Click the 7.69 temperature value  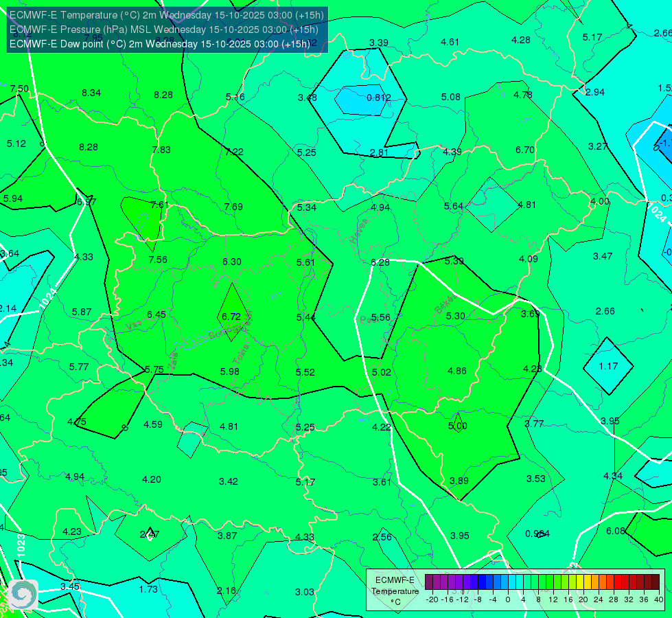(233, 207)
